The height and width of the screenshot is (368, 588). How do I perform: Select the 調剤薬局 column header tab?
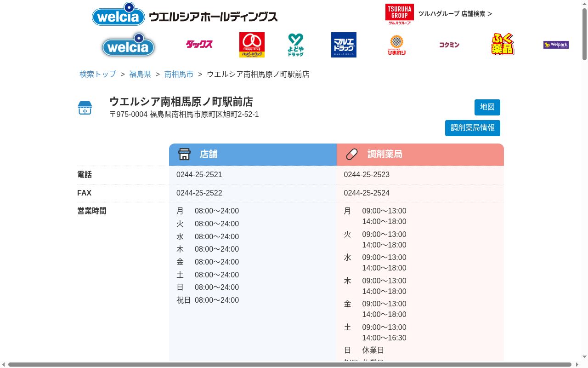point(420,155)
